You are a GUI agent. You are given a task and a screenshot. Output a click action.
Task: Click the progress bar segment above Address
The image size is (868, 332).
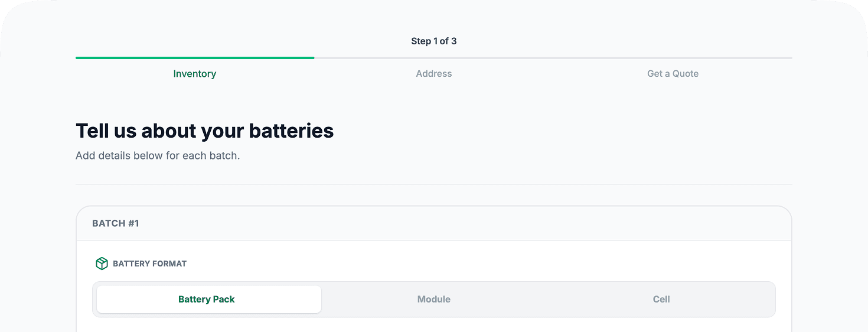coord(434,58)
